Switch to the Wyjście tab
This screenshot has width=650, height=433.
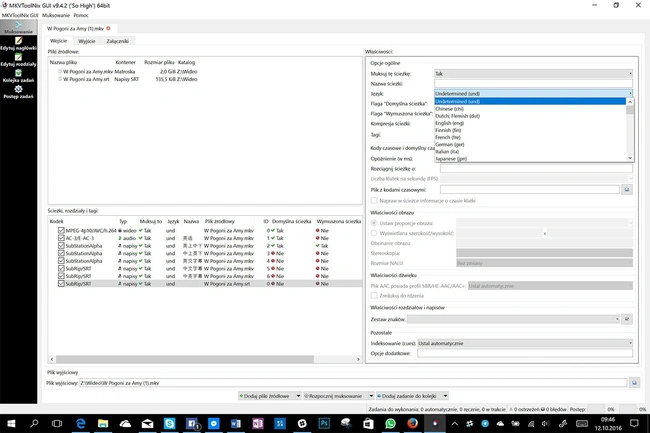[x=87, y=41]
